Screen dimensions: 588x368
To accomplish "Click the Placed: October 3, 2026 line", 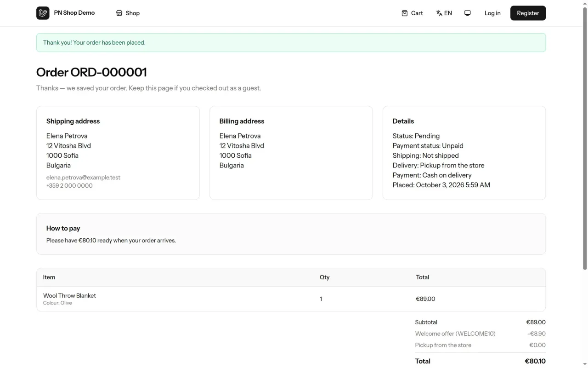I will tap(441, 185).
